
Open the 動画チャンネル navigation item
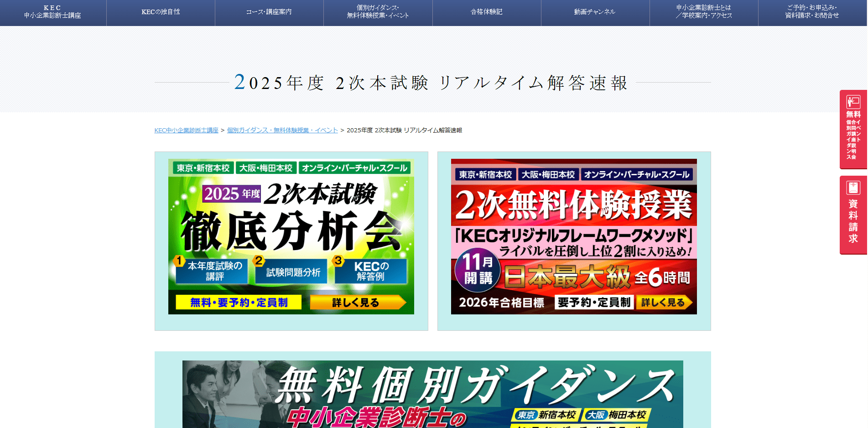pos(595,12)
